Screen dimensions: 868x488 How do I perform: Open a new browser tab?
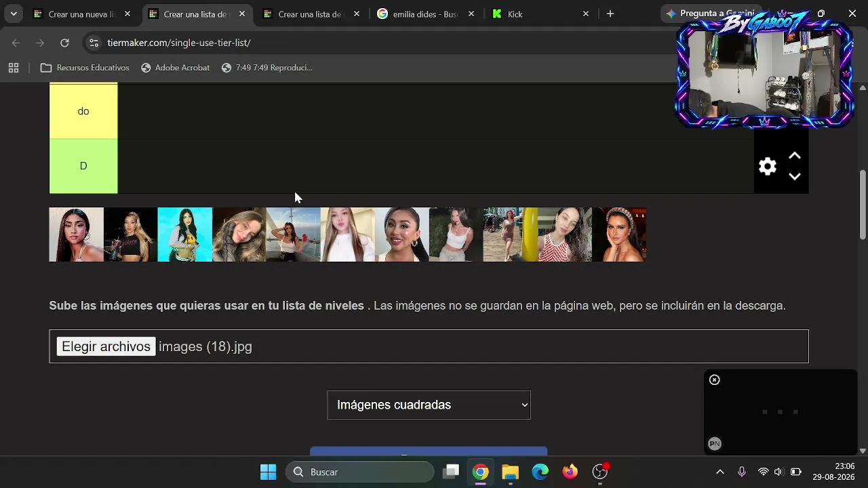pyautogui.click(x=610, y=14)
